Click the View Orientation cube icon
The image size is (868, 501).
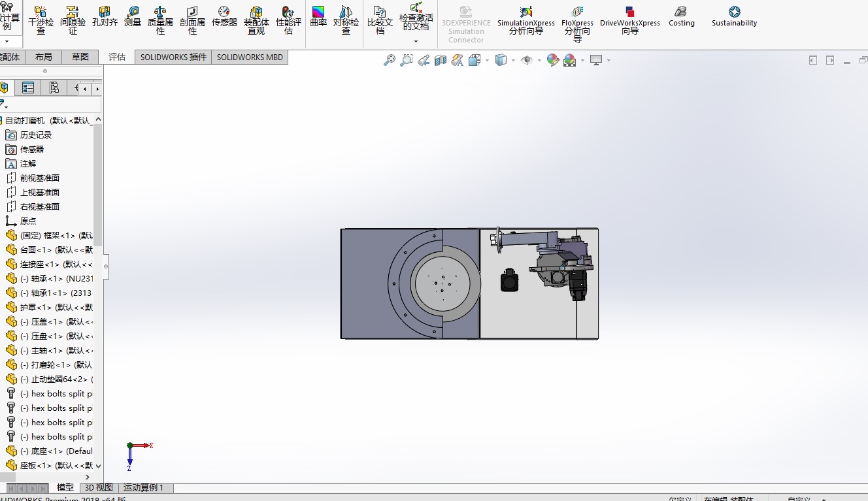[475, 60]
